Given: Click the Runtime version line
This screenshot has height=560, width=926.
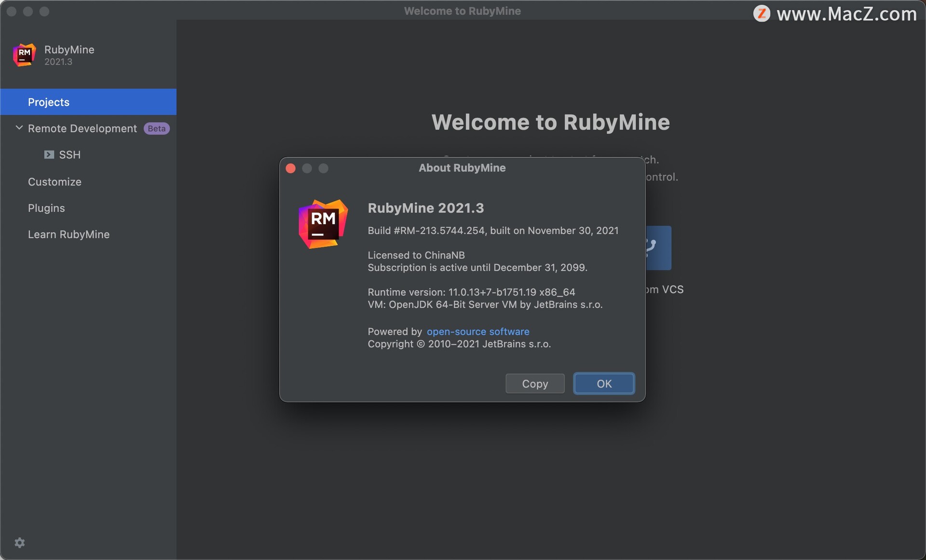Looking at the screenshot, I should click(x=471, y=292).
